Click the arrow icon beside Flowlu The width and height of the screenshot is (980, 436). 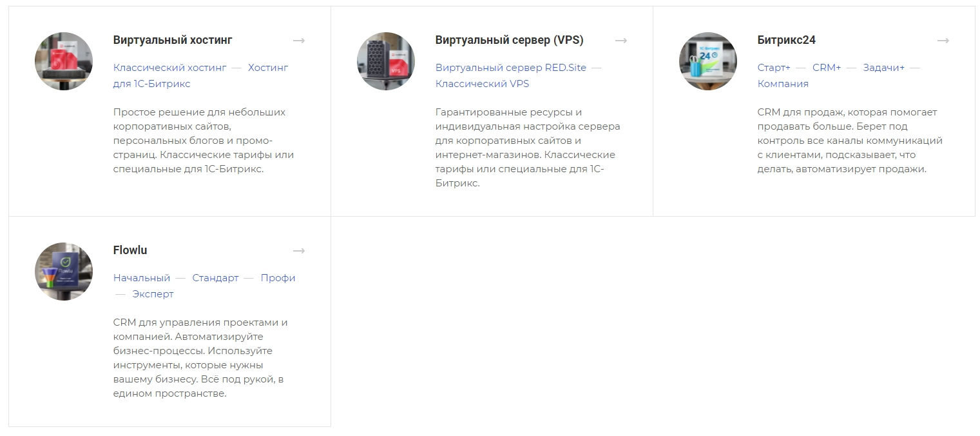tap(298, 251)
